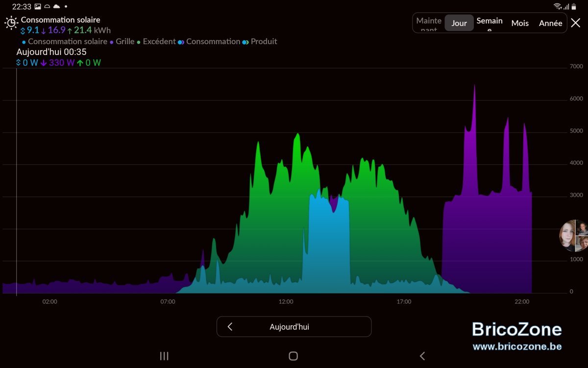Image resolution: width=588 pixels, height=368 pixels.
Task: Click the 12:00 time axis label
Action: point(286,302)
